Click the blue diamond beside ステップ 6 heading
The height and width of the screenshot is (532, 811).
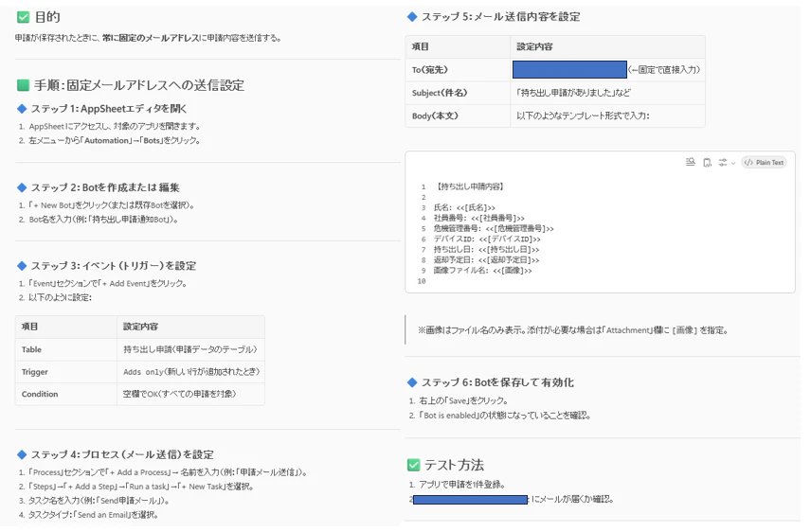(412, 382)
